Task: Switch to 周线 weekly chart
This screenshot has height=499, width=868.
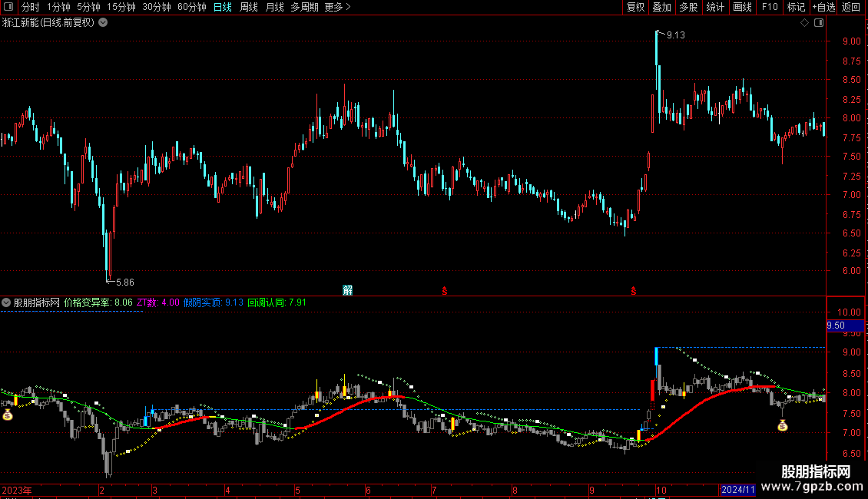Action: coord(249,7)
